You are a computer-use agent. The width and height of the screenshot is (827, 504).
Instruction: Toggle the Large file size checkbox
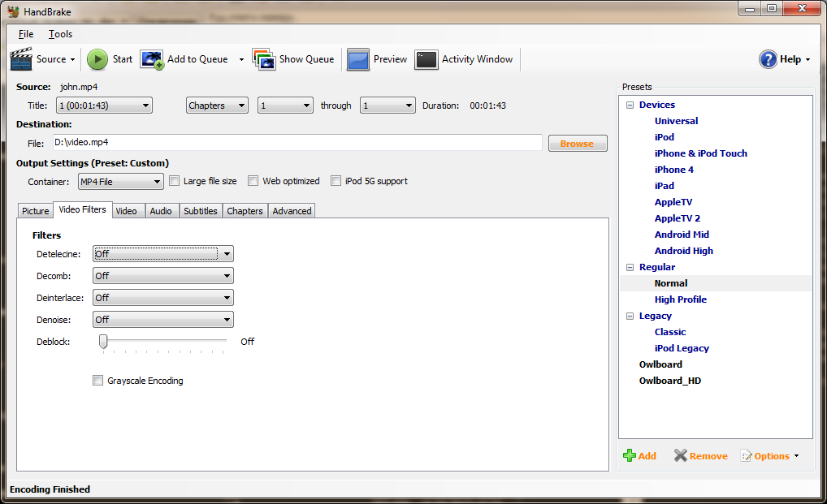174,181
